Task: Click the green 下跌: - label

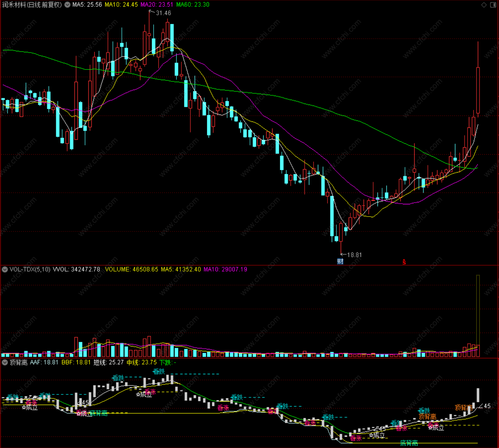Action: [168, 363]
